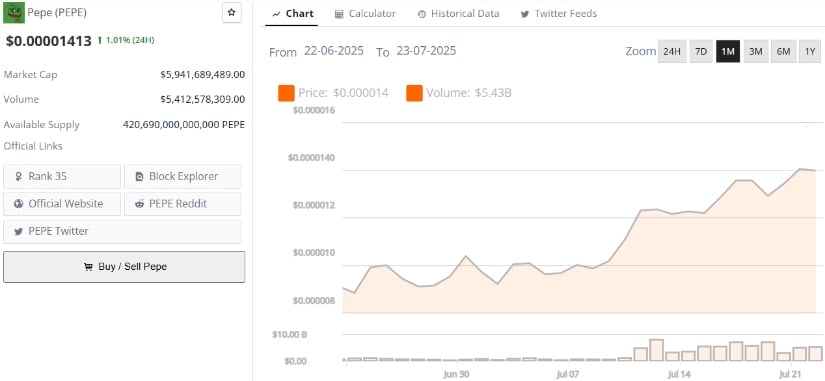This screenshot has height=381, width=825.
Task: Open the Block Explorer link
Action: pyautogui.click(x=183, y=176)
